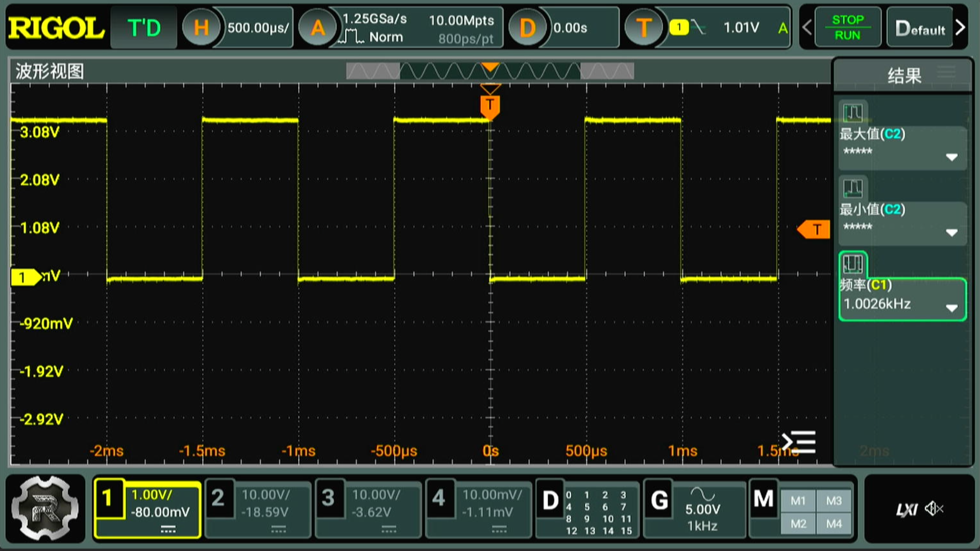
Task: Enable channel 2 with 10.00V scale
Action: (258, 508)
